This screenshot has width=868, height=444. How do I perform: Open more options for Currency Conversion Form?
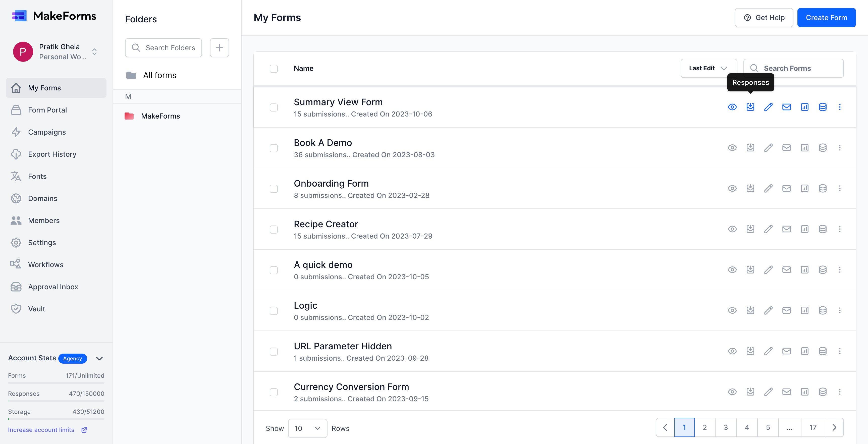(840, 392)
